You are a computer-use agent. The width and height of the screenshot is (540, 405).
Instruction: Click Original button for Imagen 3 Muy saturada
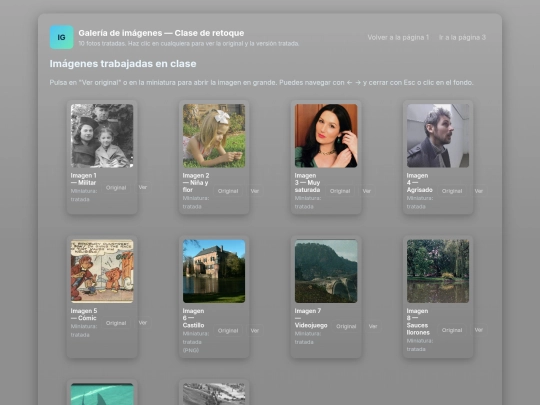(x=340, y=191)
